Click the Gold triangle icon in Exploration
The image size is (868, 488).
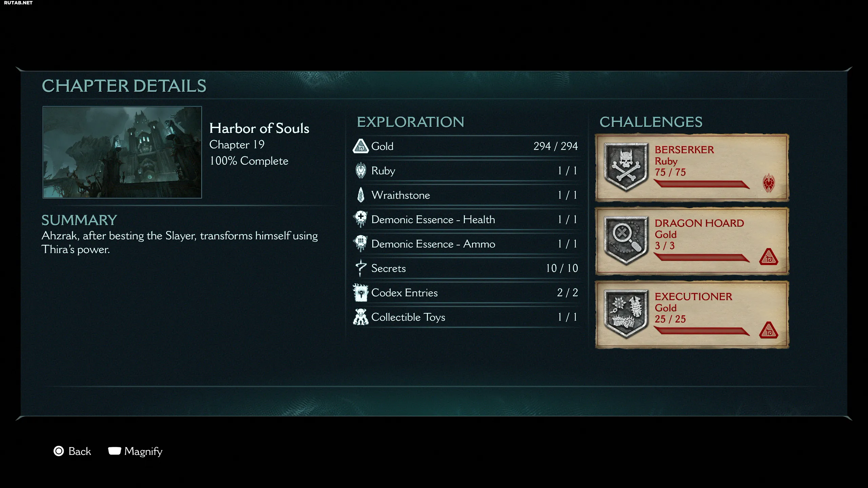pyautogui.click(x=361, y=146)
